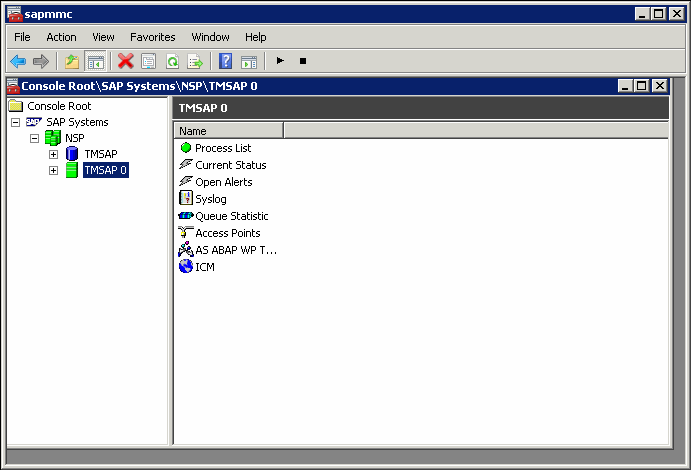Select the TMSAP 0 tree item
The width and height of the screenshot is (691, 470).
click(x=106, y=170)
